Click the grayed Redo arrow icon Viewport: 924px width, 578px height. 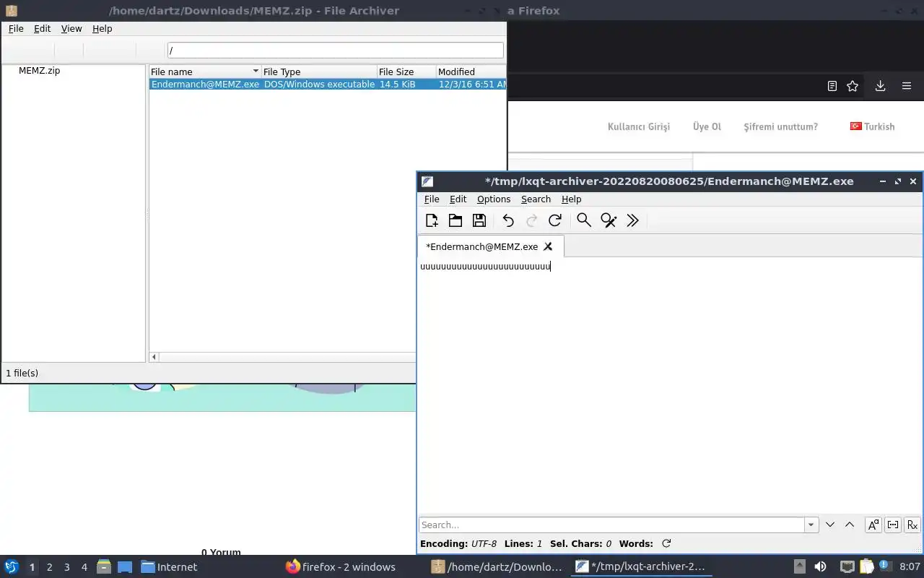click(x=531, y=220)
